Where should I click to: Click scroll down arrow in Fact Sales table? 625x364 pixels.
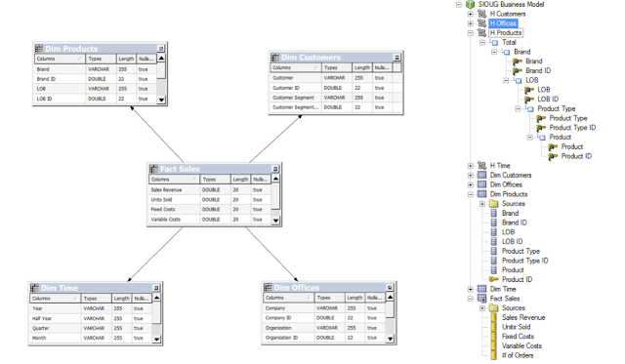275,221
